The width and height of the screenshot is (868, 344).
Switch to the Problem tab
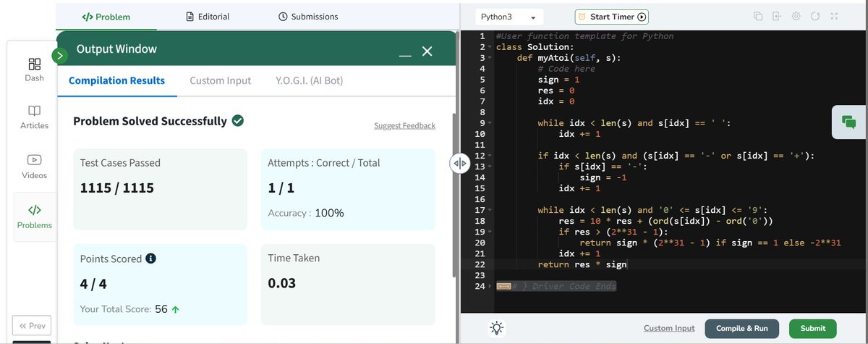[106, 16]
